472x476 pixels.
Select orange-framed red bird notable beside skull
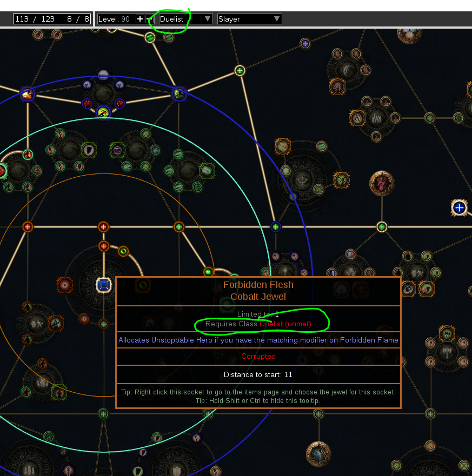pos(427,289)
